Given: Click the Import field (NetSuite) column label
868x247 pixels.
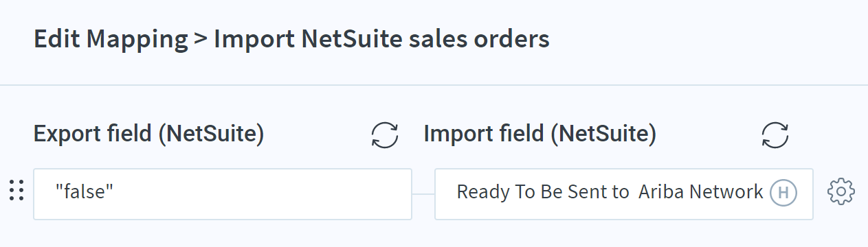Looking at the screenshot, I should point(540,134).
